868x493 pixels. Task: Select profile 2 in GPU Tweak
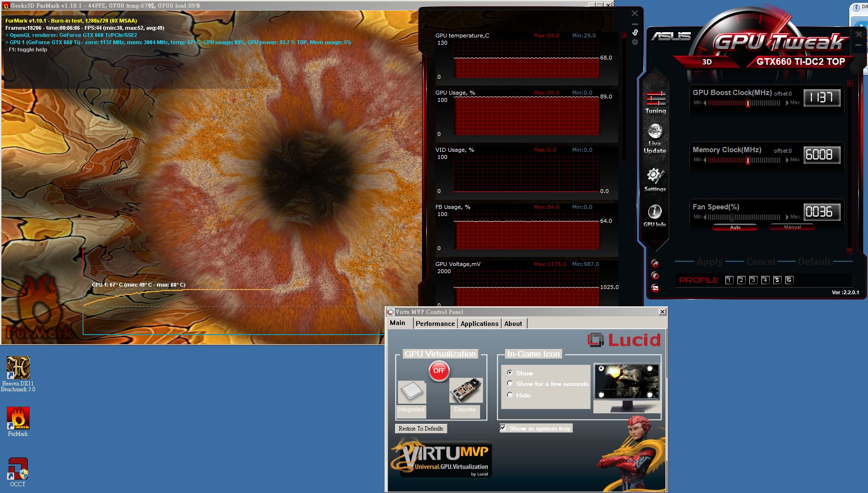pyautogui.click(x=741, y=280)
